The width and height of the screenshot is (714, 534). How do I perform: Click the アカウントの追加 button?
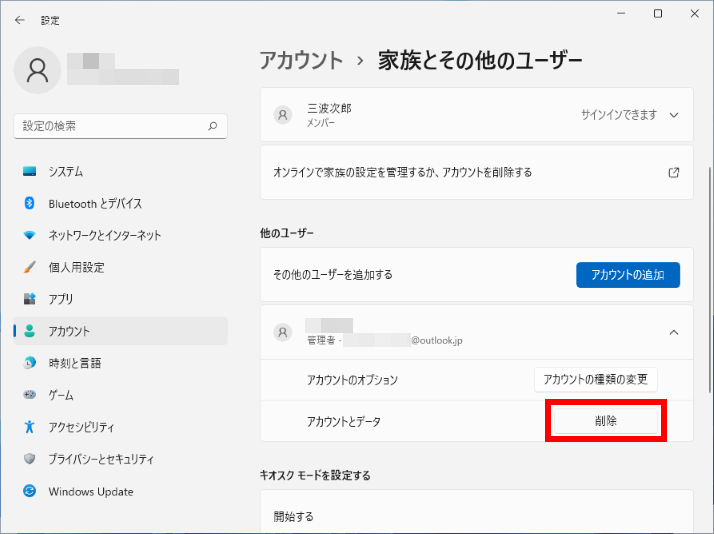628,275
